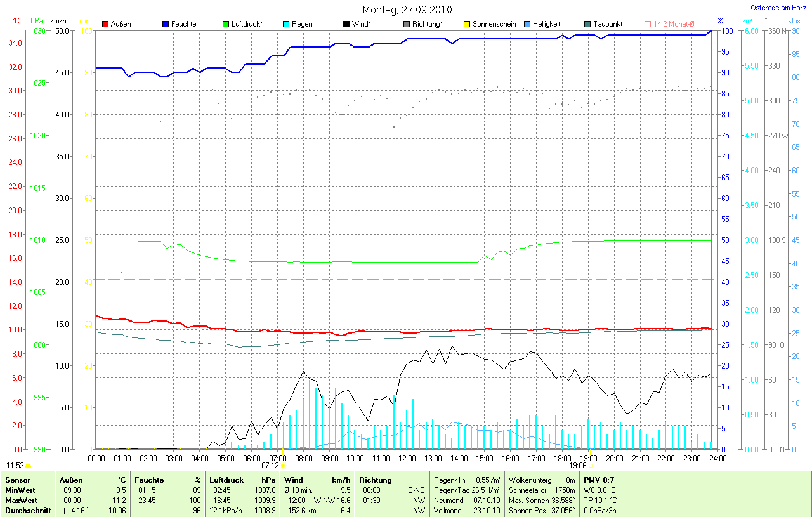Click the black Wind legend square

346,24
